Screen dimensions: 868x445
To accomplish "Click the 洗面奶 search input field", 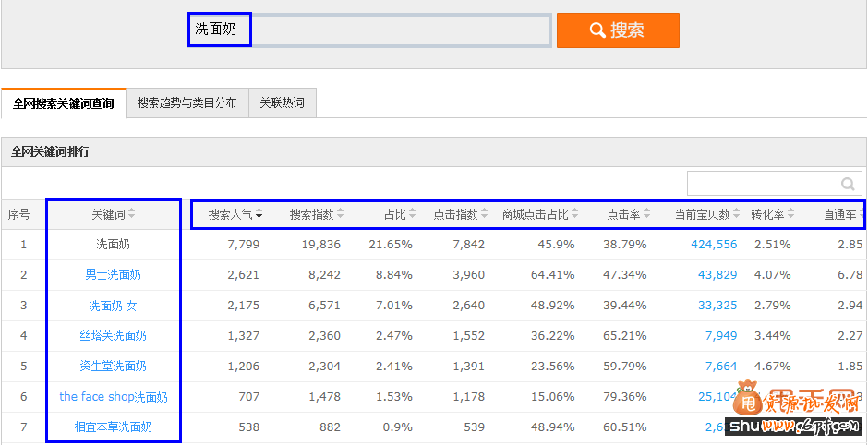I will click(x=369, y=30).
